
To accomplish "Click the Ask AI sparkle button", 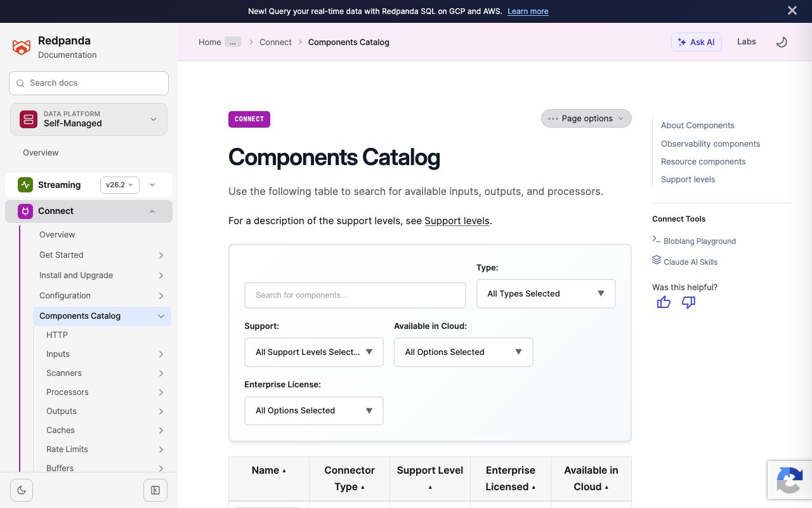I will (696, 42).
